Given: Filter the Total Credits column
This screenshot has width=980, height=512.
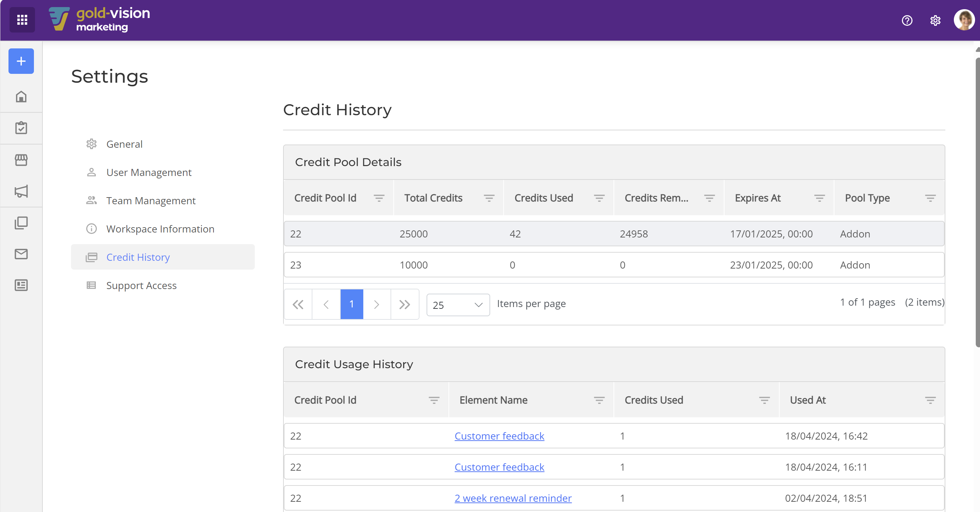Looking at the screenshot, I should [x=489, y=198].
